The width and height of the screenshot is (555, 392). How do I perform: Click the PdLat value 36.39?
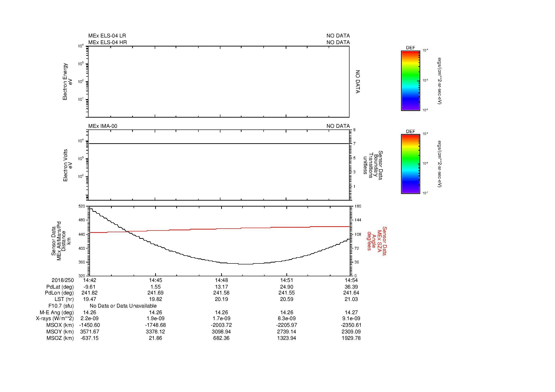[351, 287]
